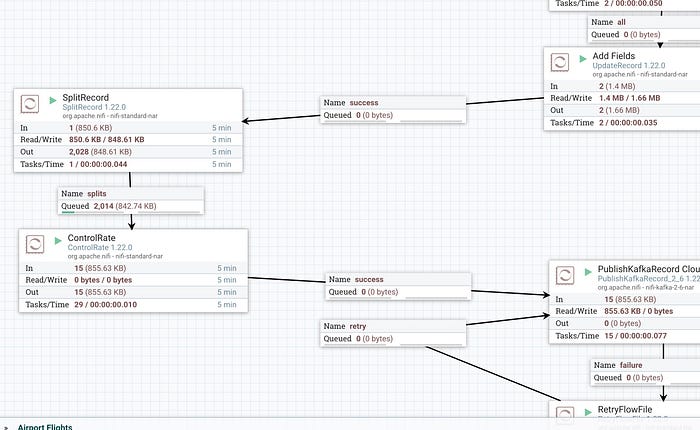700x430 pixels.
Task: Select the SplitRecord processor title
Action: (x=85, y=97)
